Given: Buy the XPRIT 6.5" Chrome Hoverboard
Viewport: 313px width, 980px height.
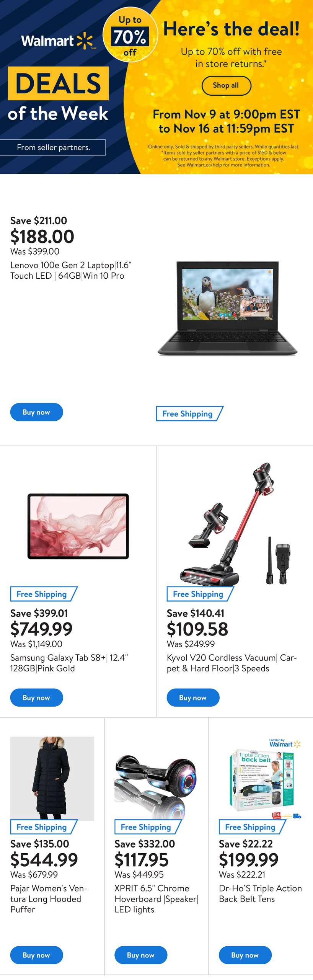Looking at the screenshot, I should pyautogui.click(x=141, y=955).
